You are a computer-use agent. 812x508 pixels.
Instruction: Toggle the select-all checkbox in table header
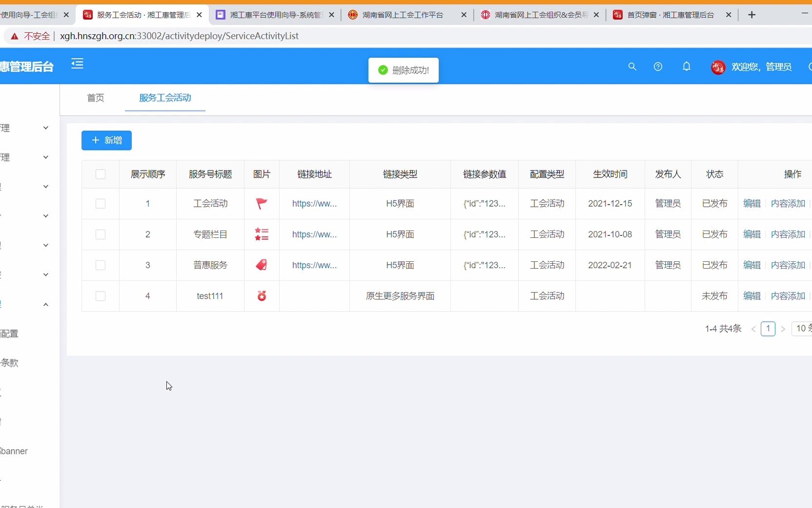[x=101, y=174]
